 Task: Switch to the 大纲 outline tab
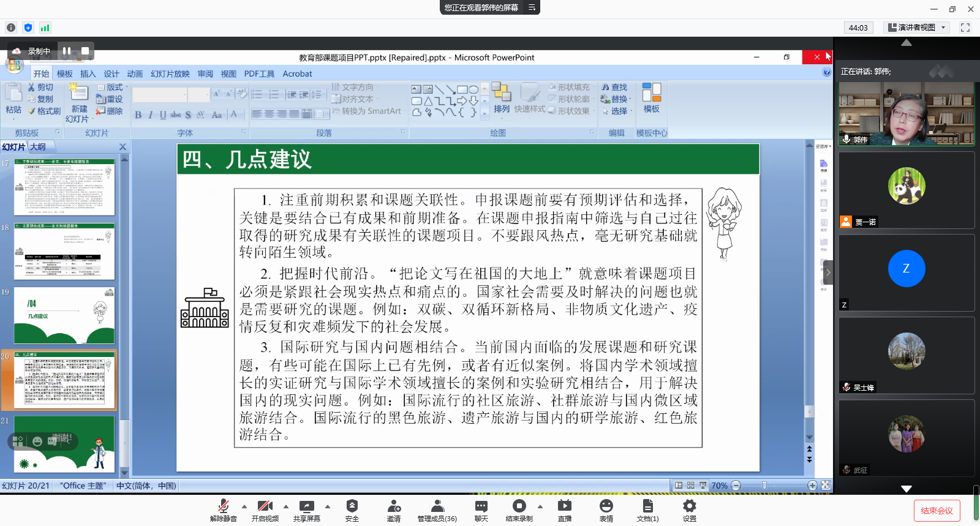coord(38,147)
